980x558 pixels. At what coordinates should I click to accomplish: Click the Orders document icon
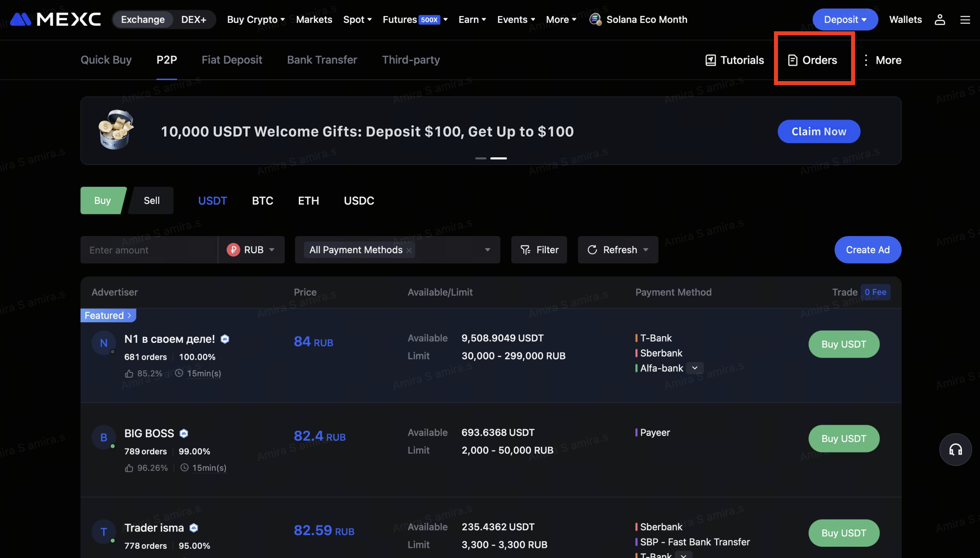click(792, 60)
